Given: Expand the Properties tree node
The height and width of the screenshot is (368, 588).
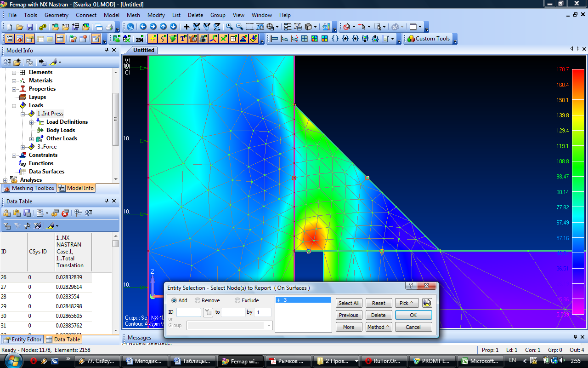Looking at the screenshot, I should (x=14, y=89).
